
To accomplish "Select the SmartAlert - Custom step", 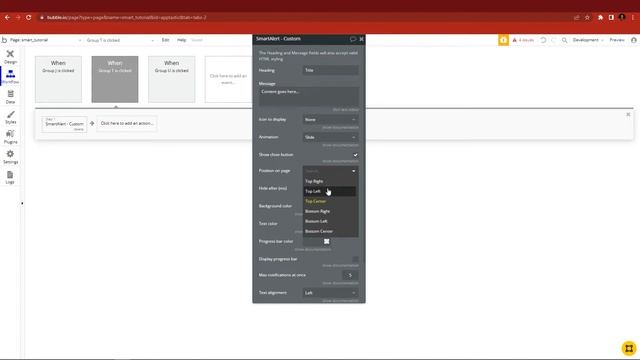I will (64, 124).
